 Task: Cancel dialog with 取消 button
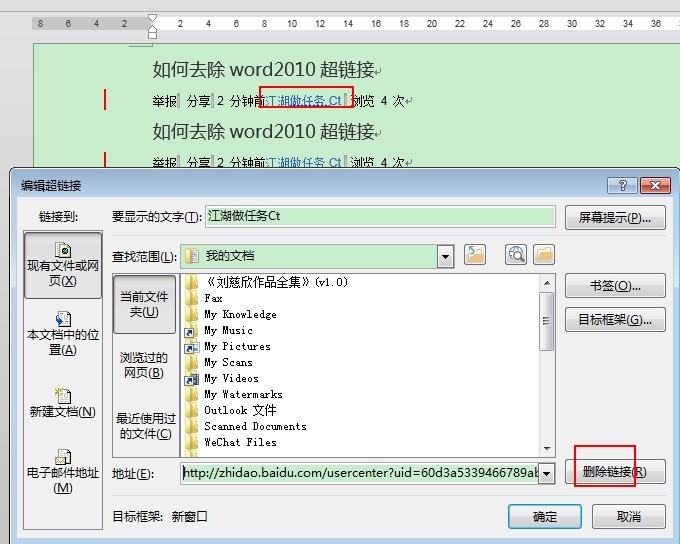click(x=628, y=516)
